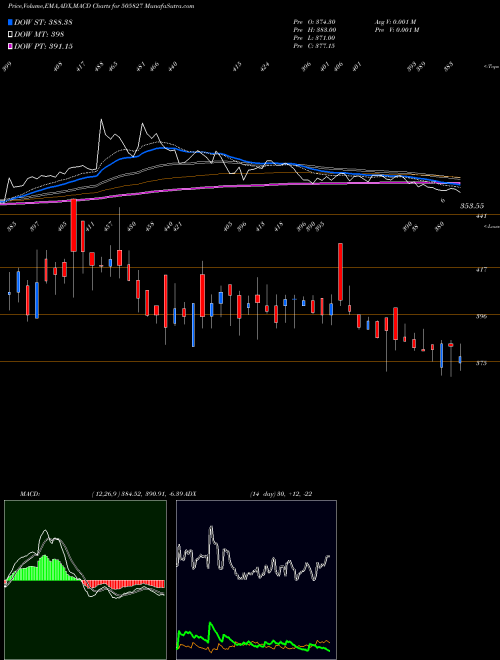Click the Pre L low price value
The height and width of the screenshot is (660, 500).
pyautogui.click(x=314, y=38)
